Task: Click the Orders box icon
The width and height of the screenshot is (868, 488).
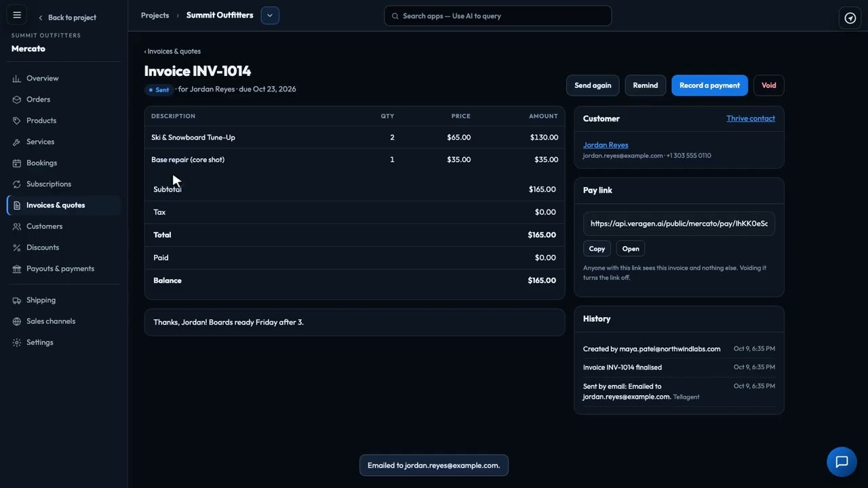Action: click(x=17, y=100)
